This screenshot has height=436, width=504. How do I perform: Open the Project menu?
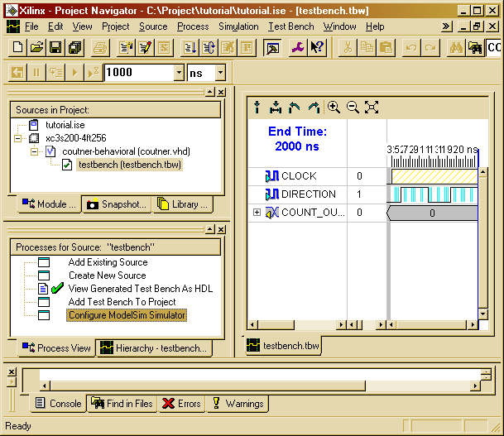[115, 26]
